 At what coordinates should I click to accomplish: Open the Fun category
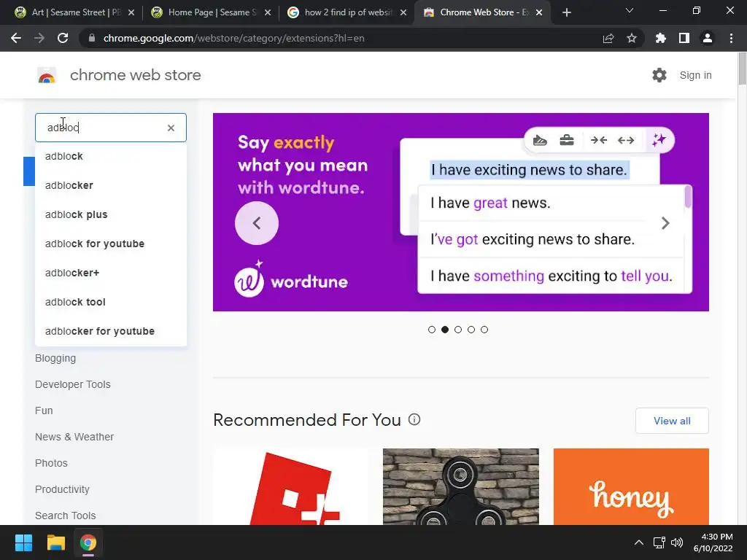[x=44, y=411]
